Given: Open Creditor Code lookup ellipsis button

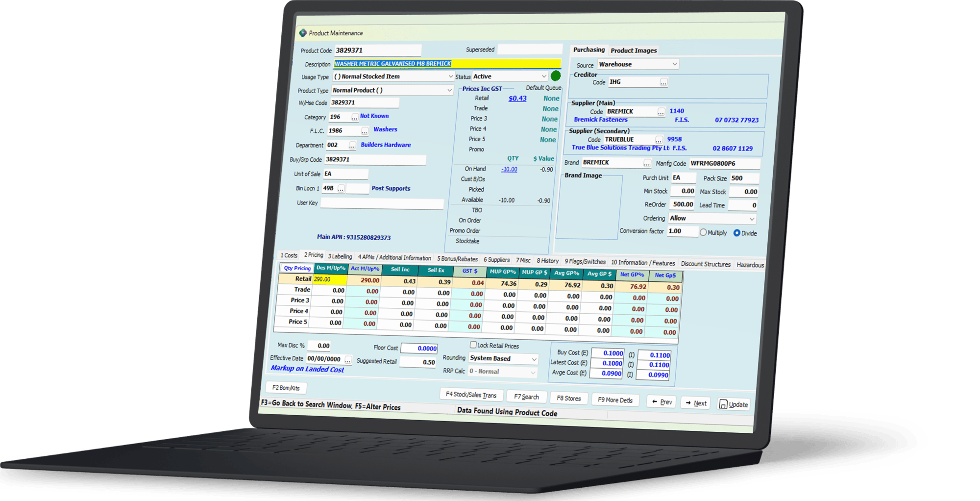Looking at the screenshot, I should (x=663, y=82).
